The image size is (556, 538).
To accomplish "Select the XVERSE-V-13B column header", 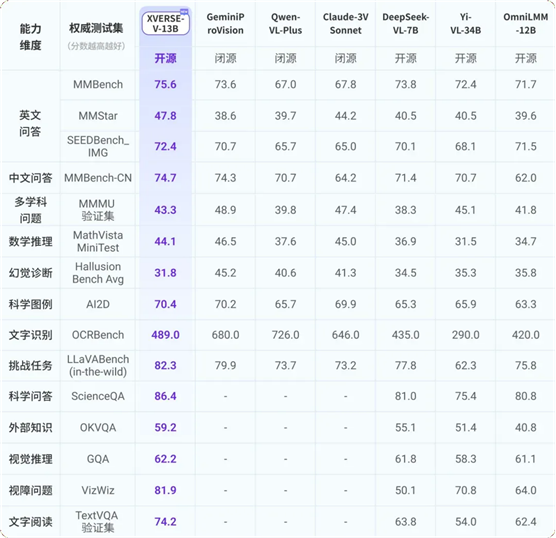I will (x=166, y=23).
